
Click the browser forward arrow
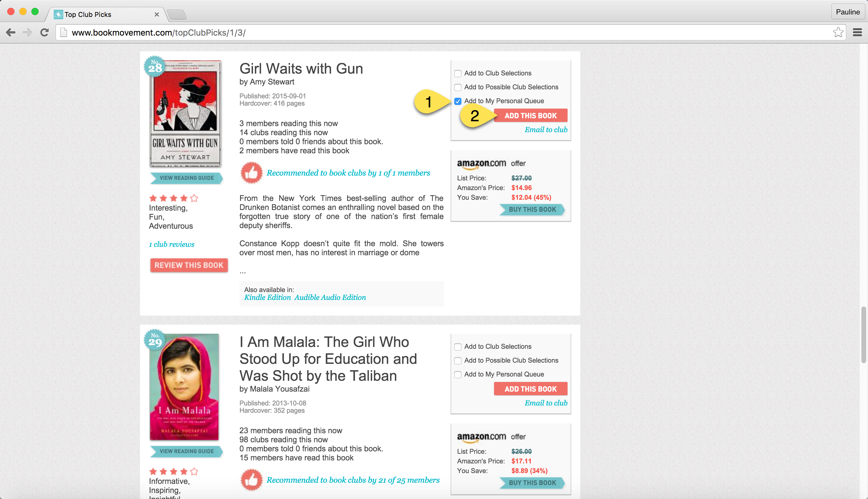[27, 33]
